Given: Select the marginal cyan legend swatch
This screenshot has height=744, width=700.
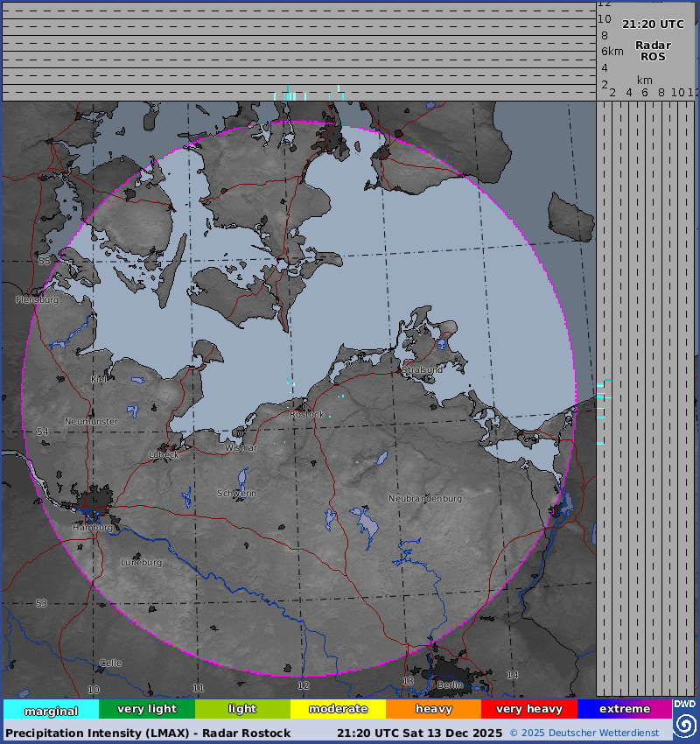Looking at the screenshot, I should pyautogui.click(x=52, y=709).
